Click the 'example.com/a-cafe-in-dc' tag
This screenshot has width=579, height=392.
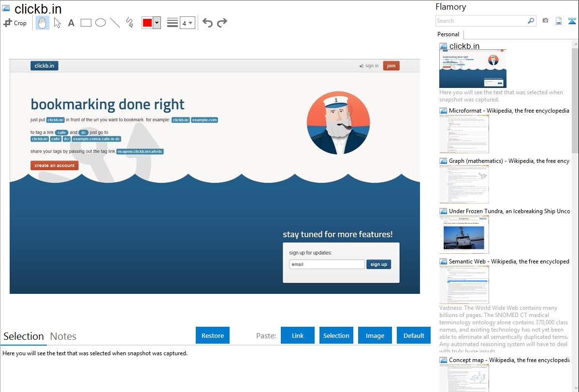pos(96,139)
